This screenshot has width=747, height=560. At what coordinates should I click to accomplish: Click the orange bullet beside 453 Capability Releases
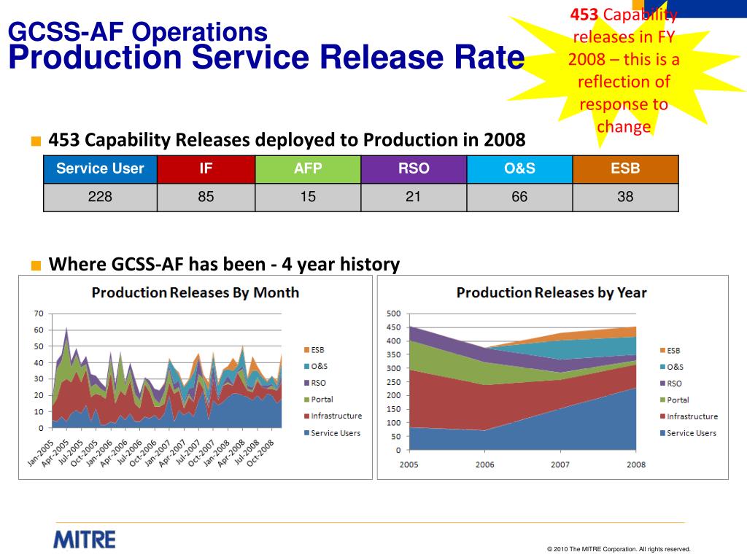[36, 141]
